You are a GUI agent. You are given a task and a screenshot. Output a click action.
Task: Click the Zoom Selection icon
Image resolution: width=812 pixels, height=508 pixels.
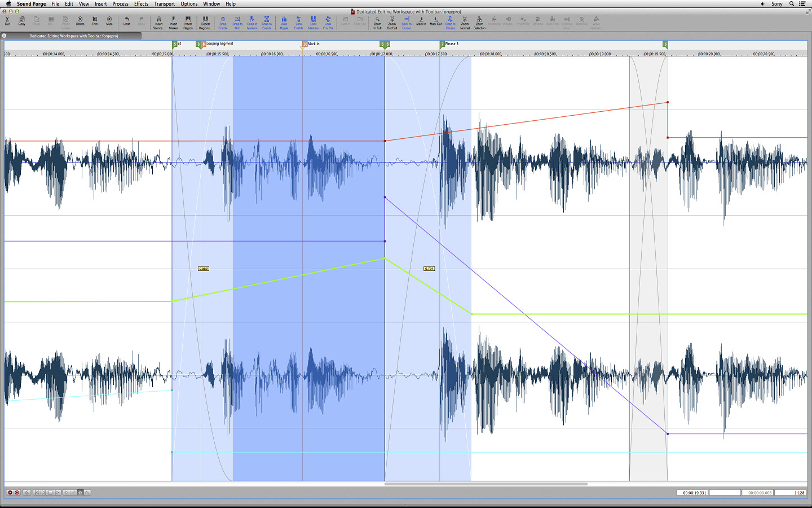(479, 21)
